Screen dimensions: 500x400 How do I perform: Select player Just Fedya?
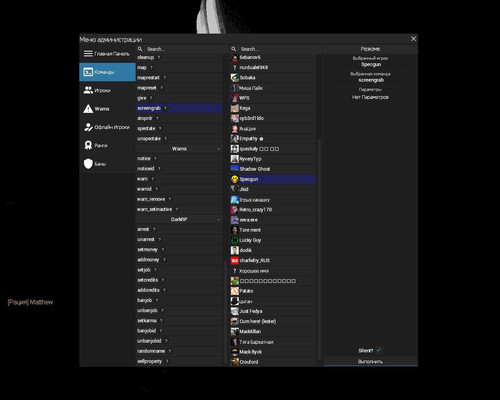tap(273, 311)
